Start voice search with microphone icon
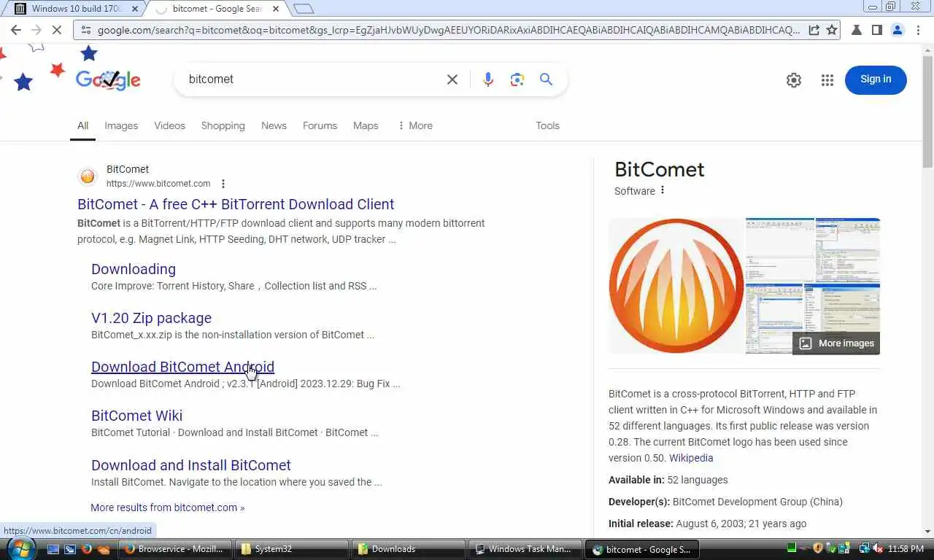Screen dimensions: 934x560 tap(488, 79)
